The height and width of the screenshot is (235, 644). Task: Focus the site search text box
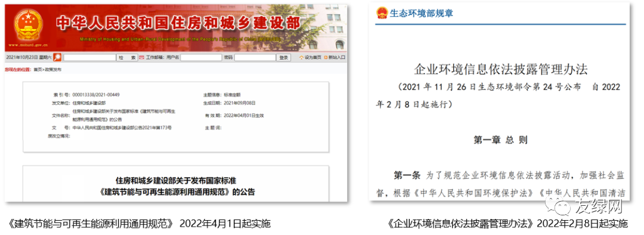(x=89, y=57)
